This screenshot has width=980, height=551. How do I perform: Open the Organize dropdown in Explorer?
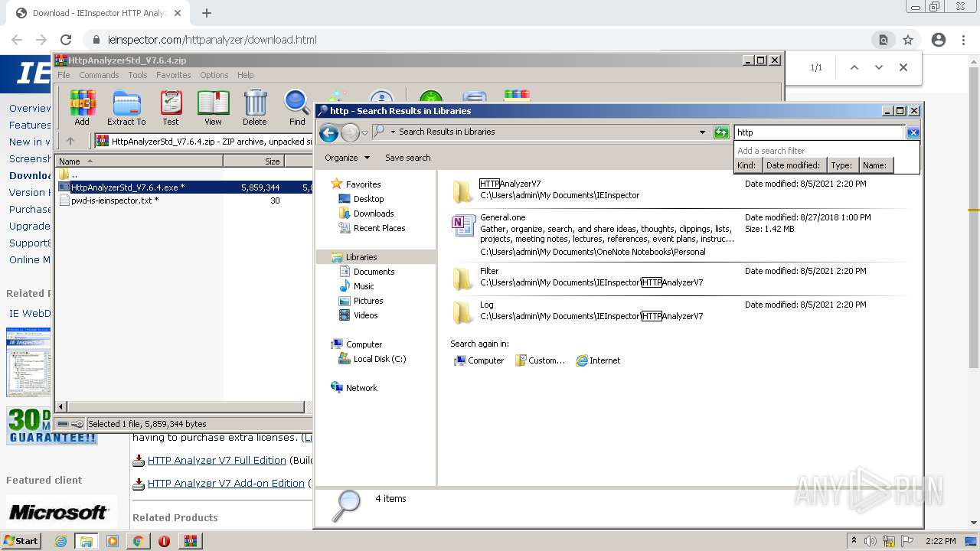coord(347,158)
